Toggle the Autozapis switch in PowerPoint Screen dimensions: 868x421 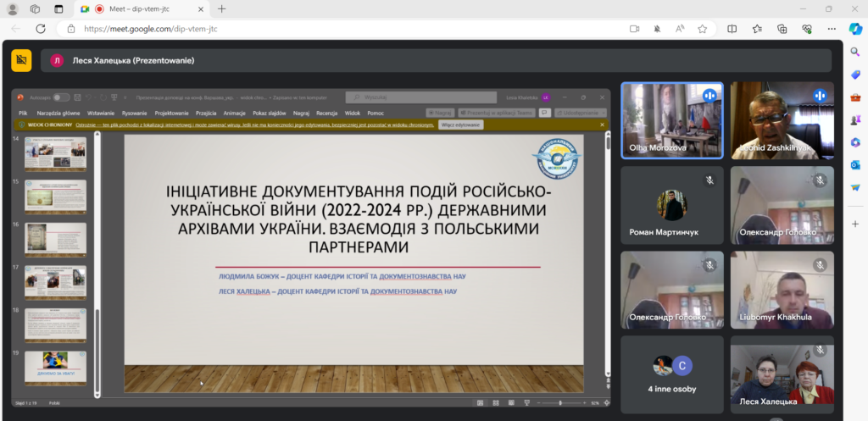tap(62, 97)
